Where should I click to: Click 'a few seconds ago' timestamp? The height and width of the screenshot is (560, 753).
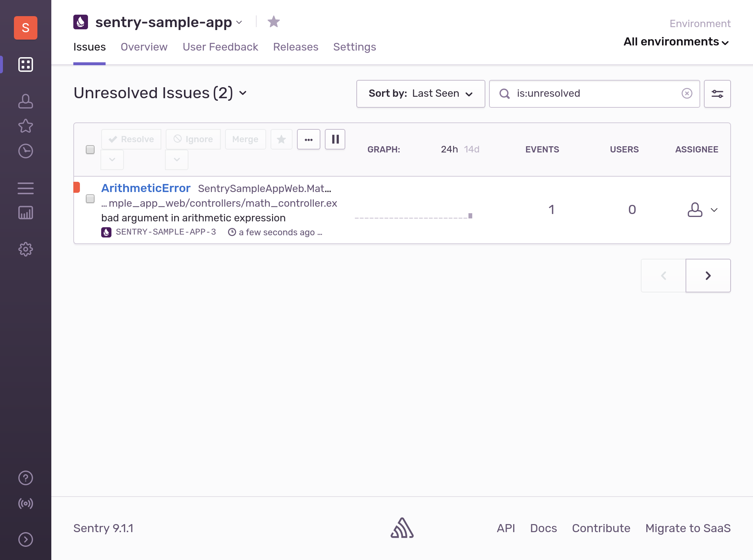[277, 232]
